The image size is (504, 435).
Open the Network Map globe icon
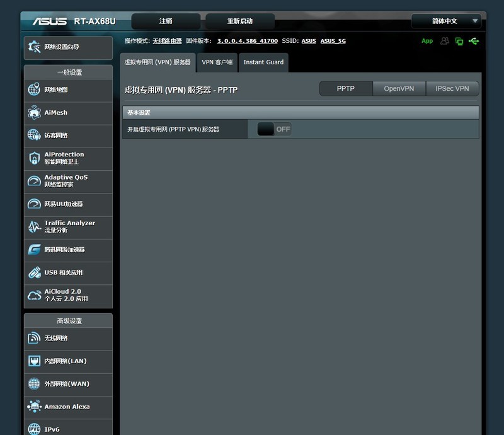click(34, 90)
